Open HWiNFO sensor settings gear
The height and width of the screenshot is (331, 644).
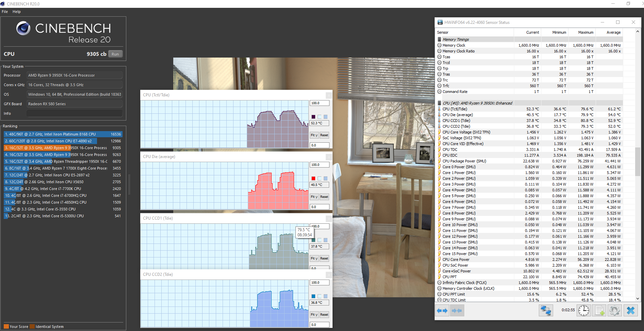pyautogui.click(x=614, y=311)
